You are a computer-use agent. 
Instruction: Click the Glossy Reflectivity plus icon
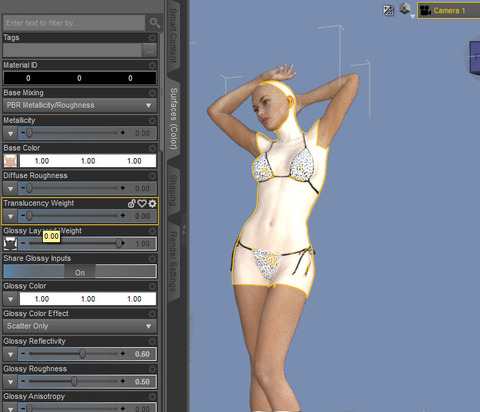[x=123, y=354]
